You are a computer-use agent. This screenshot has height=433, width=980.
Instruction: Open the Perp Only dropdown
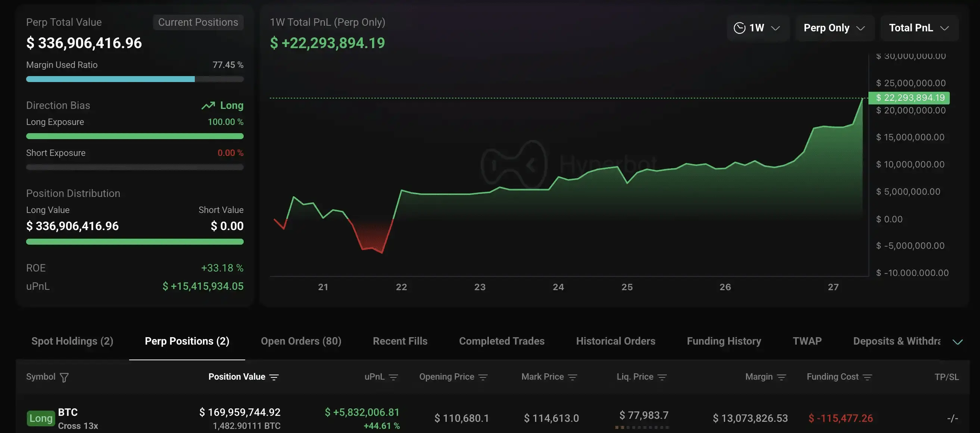(x=834, y=28)
